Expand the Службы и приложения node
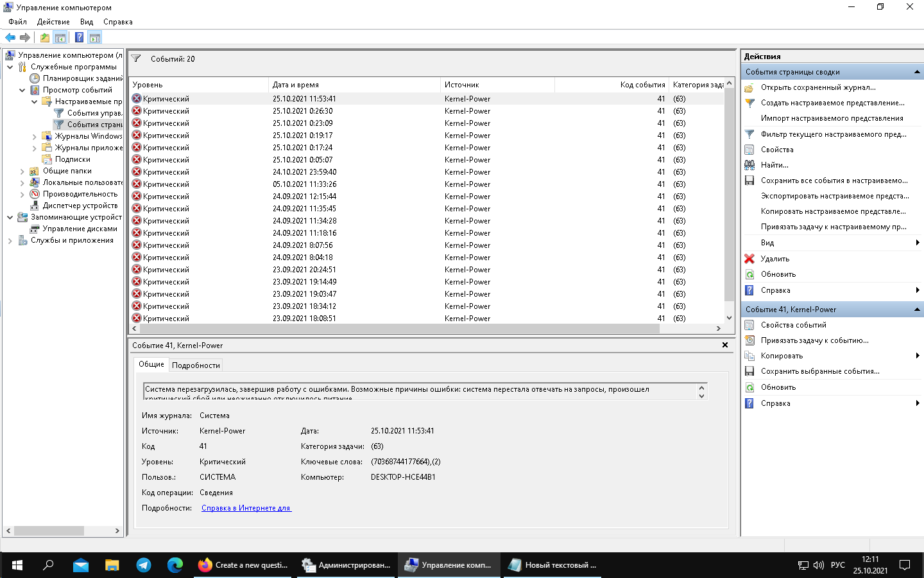Screen dimensions: 924x578 (10, 240)
